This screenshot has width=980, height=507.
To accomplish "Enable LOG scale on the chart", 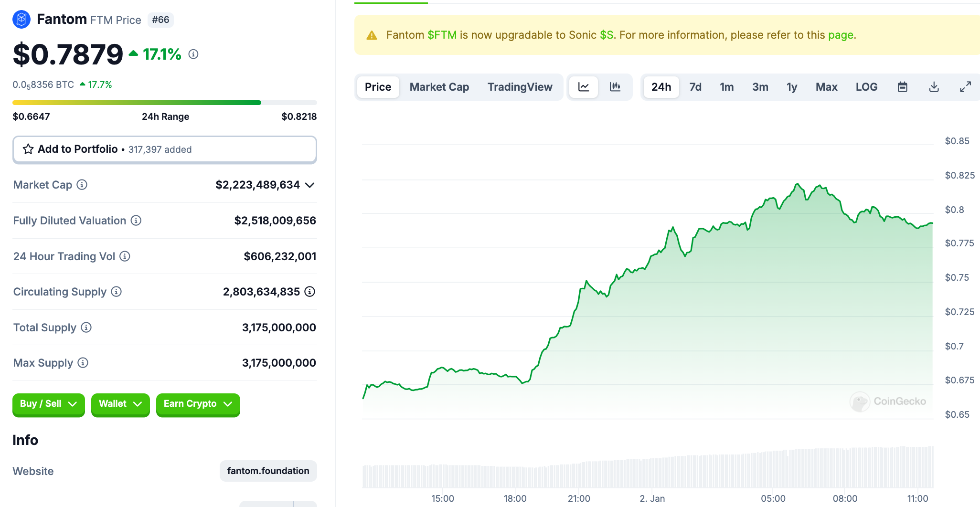I will 867,87.
